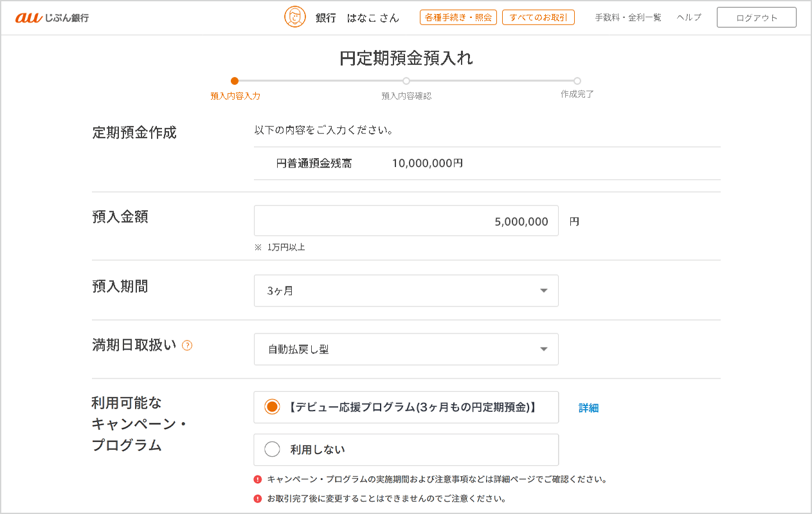Click the 作成完了 step circle
812x514 pixels.
click(x=577, y=81)
